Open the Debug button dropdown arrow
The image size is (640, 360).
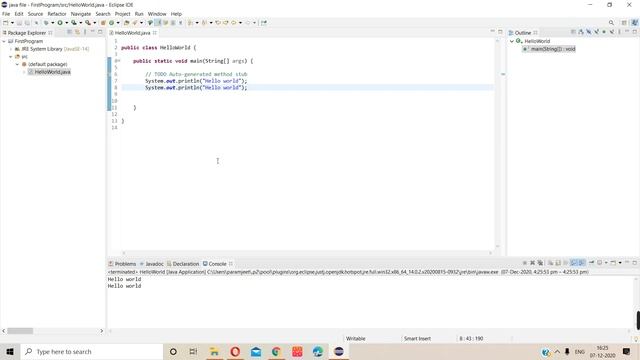click(52, 23)
